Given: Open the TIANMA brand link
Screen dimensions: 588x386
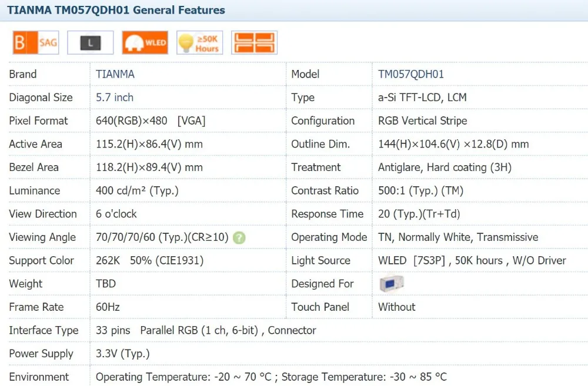Looking at the screenshot, I should pyautogui.click(x=115, y=74).
